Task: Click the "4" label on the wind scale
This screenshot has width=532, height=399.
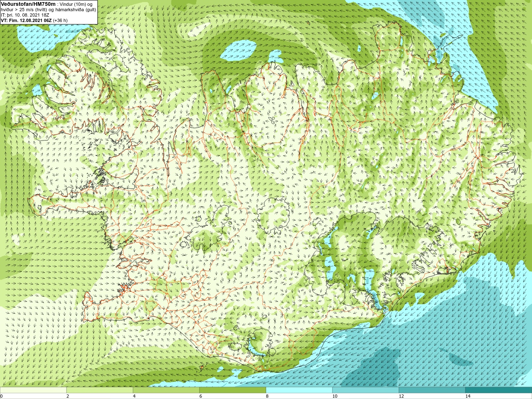Action: coord(134,396)
